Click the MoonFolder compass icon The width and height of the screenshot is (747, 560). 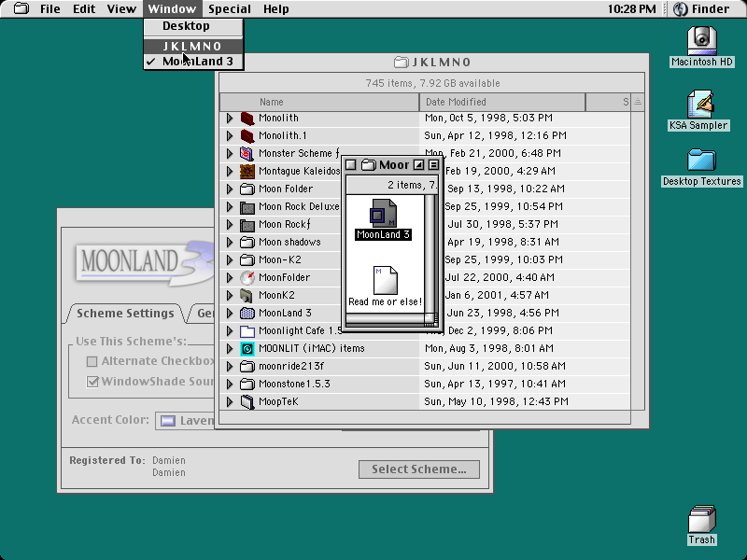pos(247,277)
